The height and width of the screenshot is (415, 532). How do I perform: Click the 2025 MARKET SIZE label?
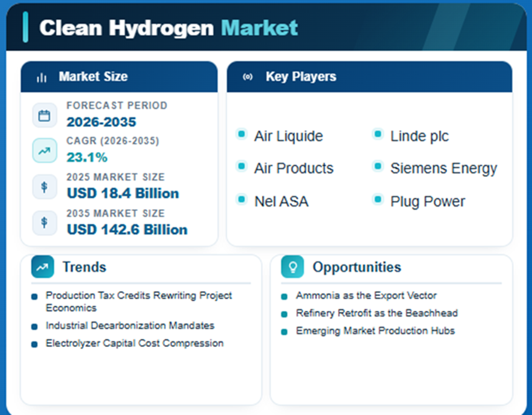pos(116,177)
